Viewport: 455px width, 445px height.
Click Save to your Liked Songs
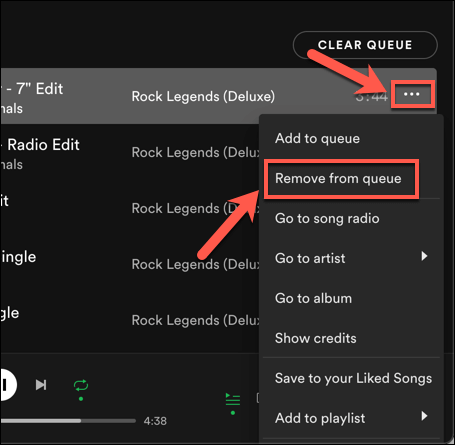coord(353,378)
